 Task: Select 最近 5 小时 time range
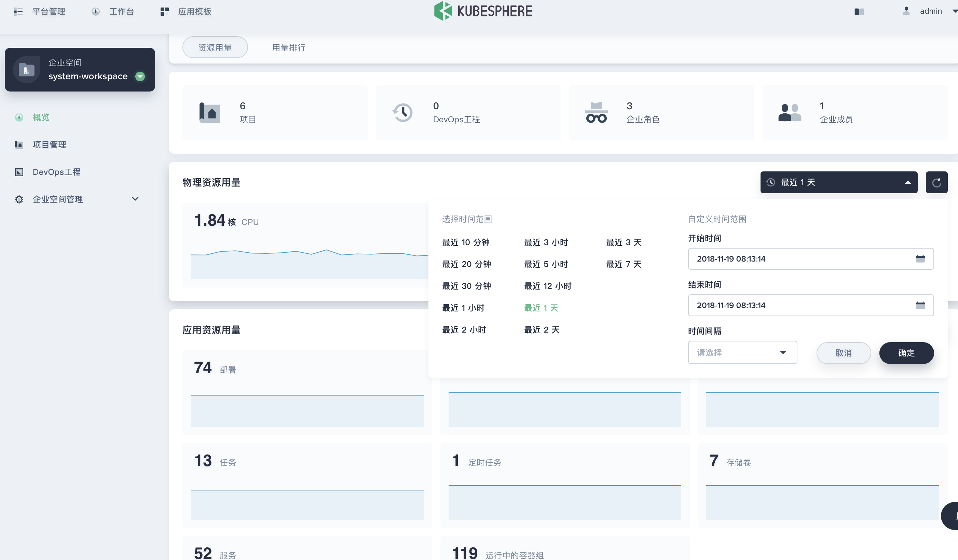(546, 264)
